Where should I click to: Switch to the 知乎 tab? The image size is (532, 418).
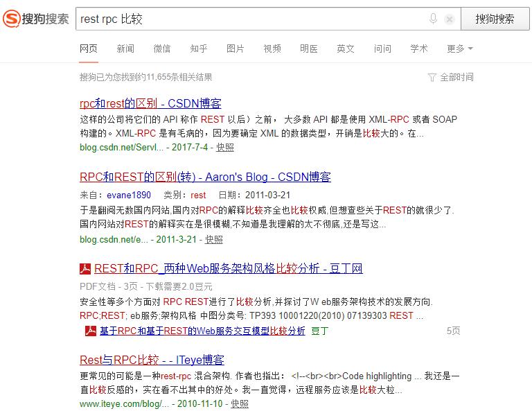click(199, 49)
